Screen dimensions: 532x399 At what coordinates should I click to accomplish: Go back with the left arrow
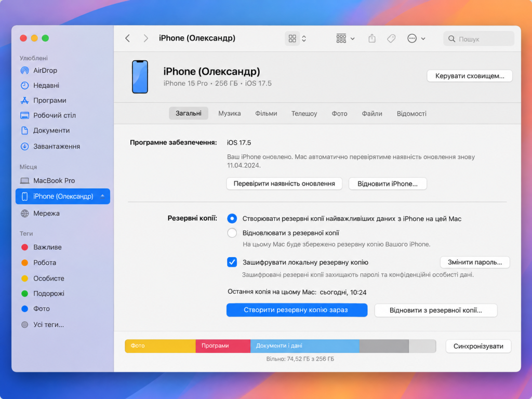(x=128, y=38)
